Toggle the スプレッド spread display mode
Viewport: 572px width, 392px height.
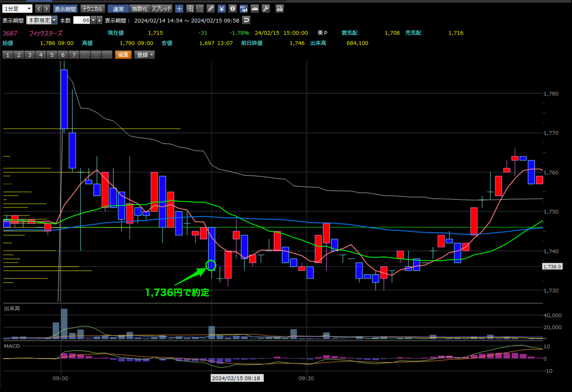pos(161,9)
